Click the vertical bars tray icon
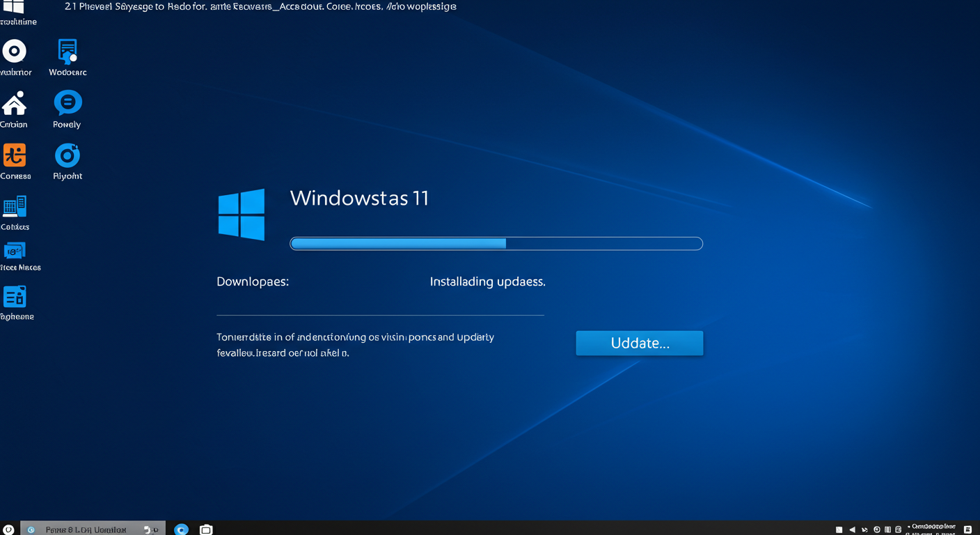The width and height of the screenshot is (980, 535). [887, 529]
